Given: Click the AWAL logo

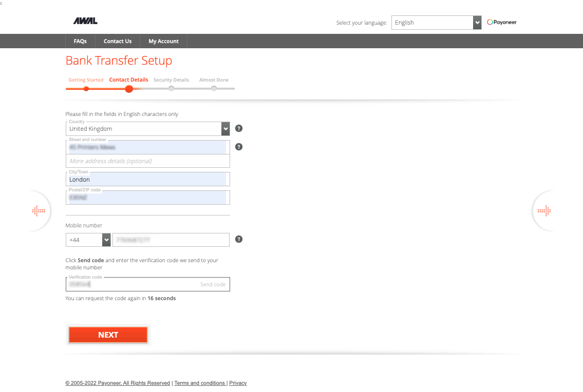Looking at the screenshot, I should tap(85, 21).
